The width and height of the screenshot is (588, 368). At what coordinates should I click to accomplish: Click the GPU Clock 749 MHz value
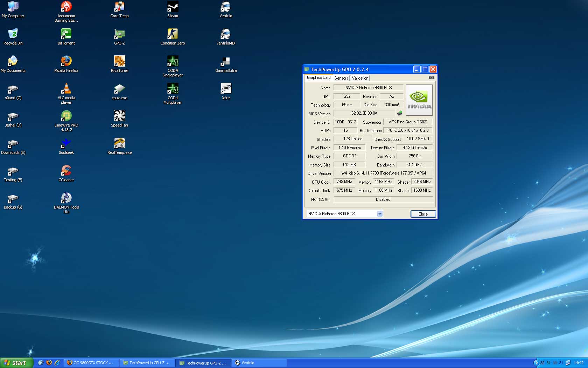[x=344, y=182]
